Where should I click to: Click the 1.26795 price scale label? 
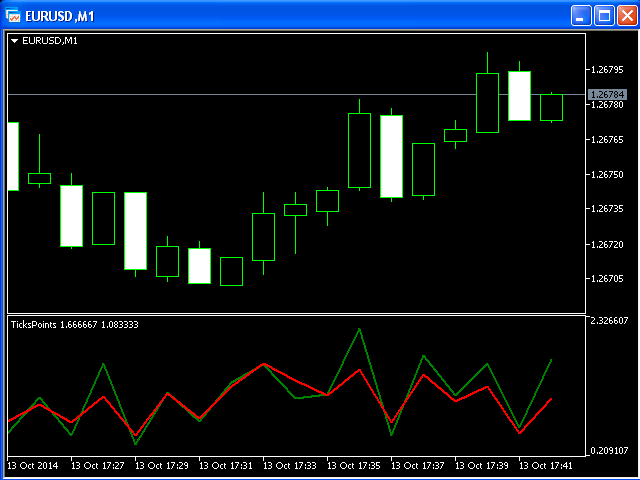pyautogui.click(x=608, y=70)
